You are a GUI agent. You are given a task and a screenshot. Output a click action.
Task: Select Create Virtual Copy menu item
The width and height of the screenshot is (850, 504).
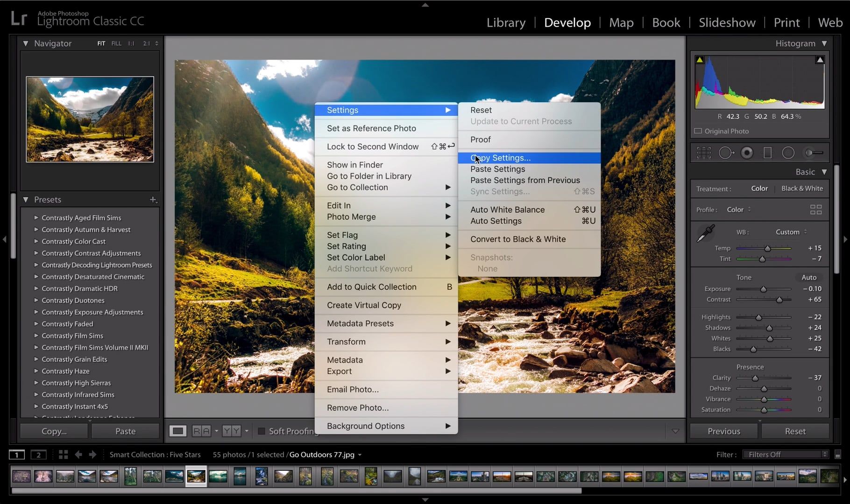click(386, 305)
